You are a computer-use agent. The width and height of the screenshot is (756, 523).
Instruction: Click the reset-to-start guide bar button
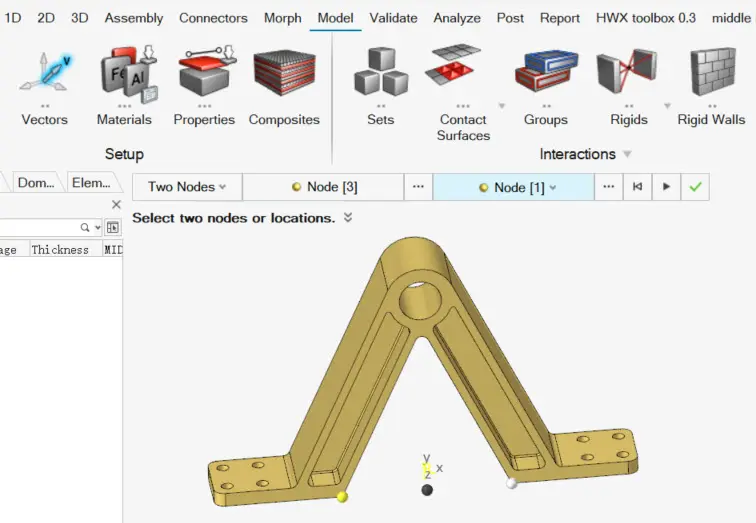pyautogui.click(x=637, y=187)
